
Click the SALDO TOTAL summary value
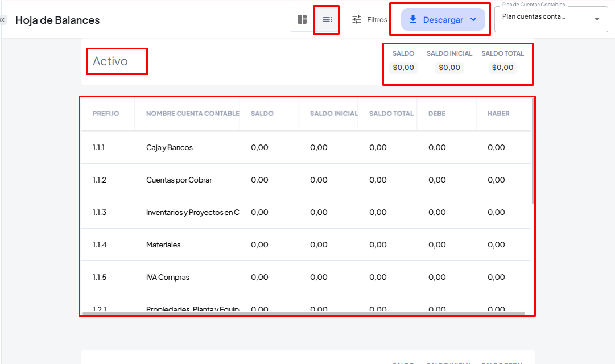[x=502, y=68]
